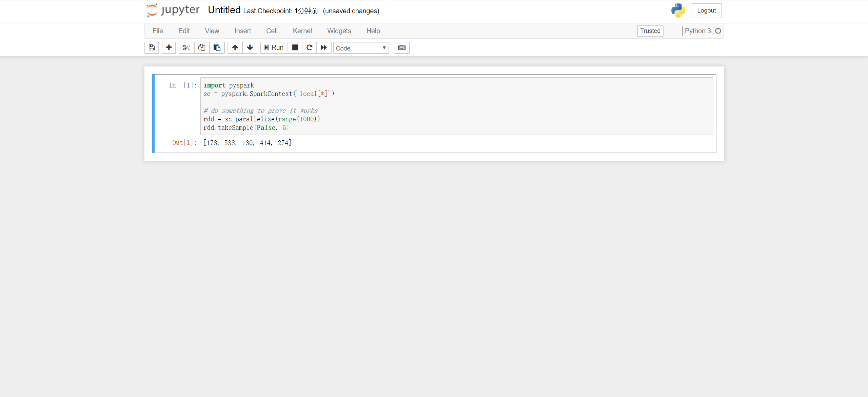
Task: Copy selected cells icon
Action: [x=201, y=48]
